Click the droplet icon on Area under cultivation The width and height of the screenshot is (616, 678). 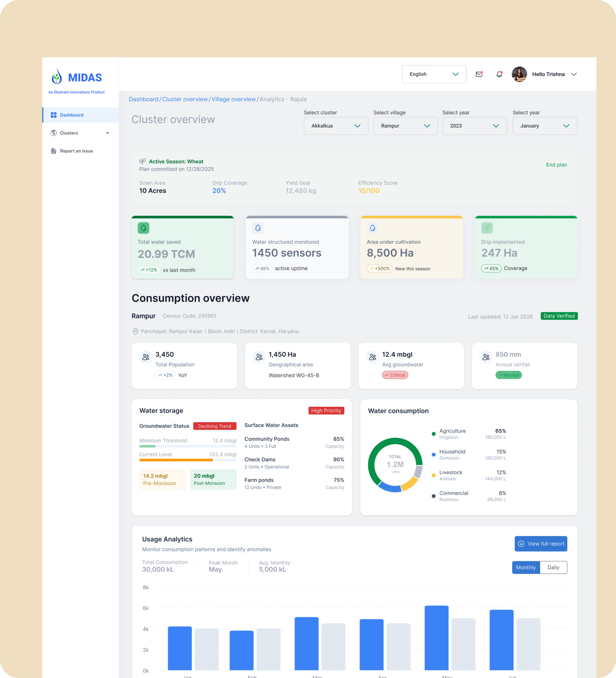[x=372, y=228]
